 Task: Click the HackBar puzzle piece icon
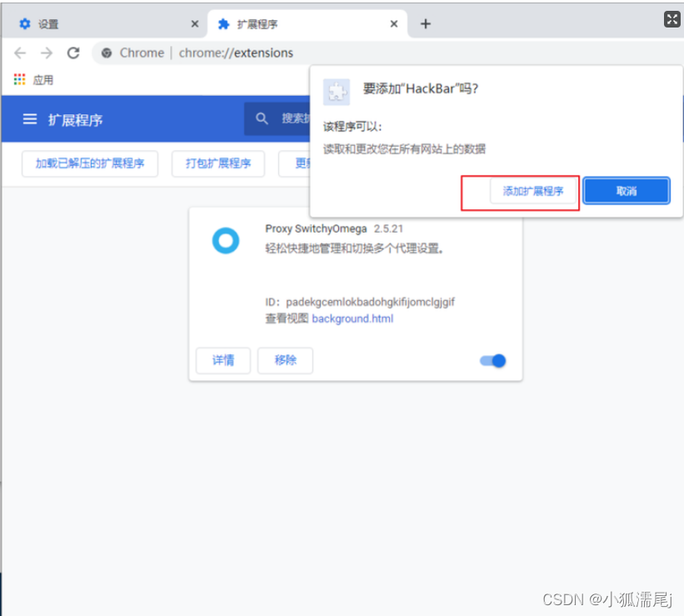(x=337, y=92)
